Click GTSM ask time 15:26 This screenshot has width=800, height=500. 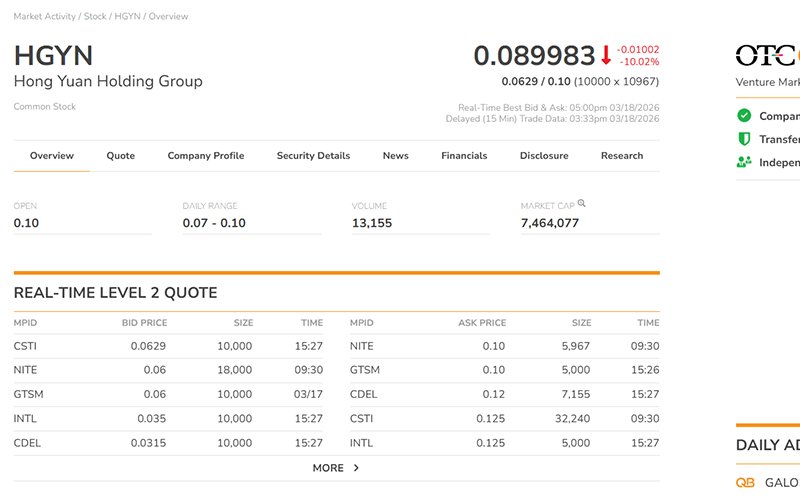645,370
